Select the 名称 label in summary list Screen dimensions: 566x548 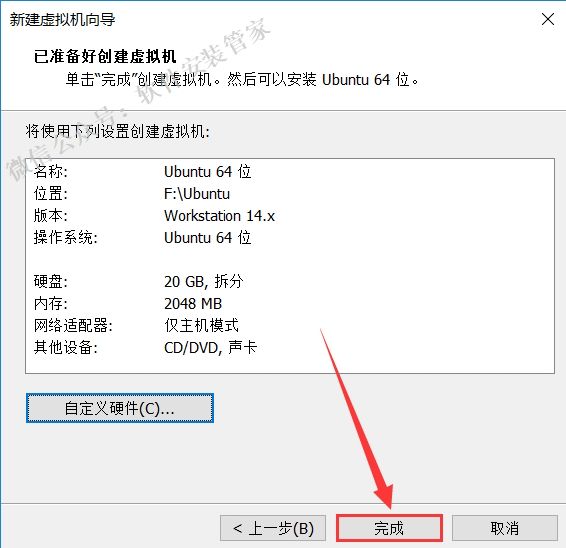pos(51,171)
